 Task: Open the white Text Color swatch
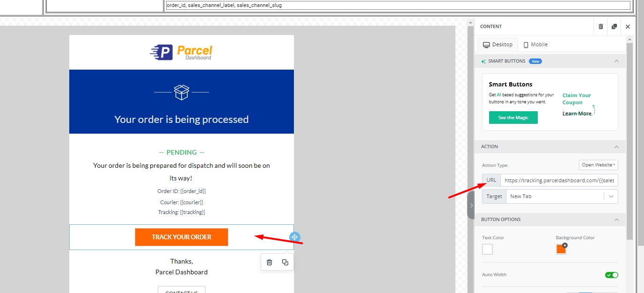tap(487, 249)
